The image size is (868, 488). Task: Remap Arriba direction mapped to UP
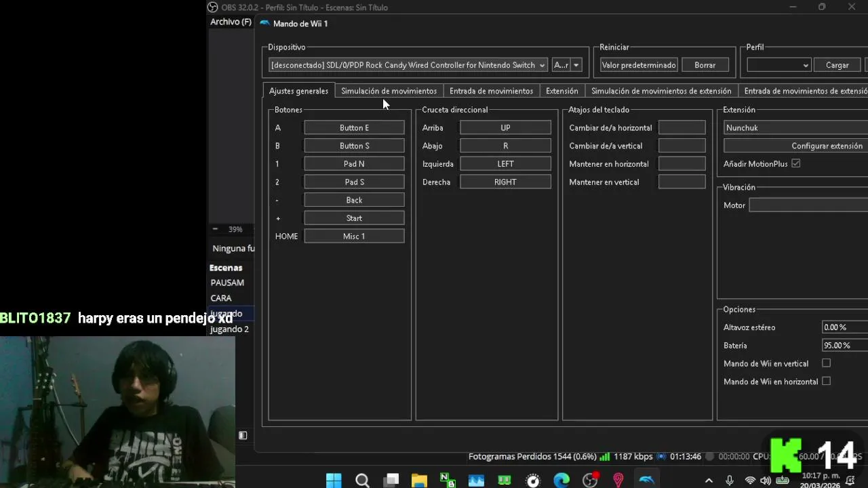point(505,127)
